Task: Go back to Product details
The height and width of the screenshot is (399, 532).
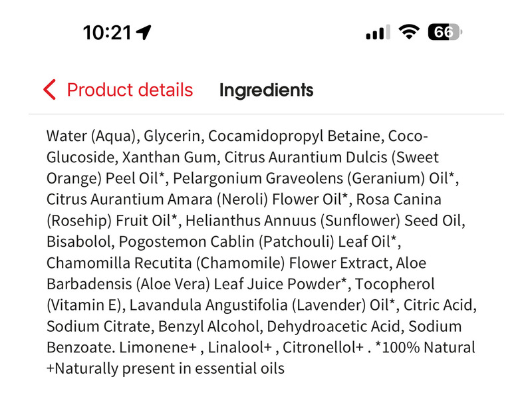Action: click(x=130, y=90)
